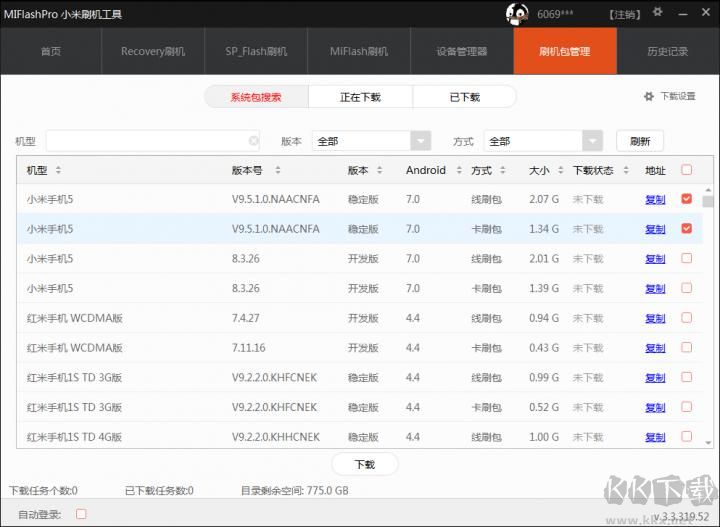Sort by 下载状态 column header arrows
720x527 pixels.
[623, 170]
